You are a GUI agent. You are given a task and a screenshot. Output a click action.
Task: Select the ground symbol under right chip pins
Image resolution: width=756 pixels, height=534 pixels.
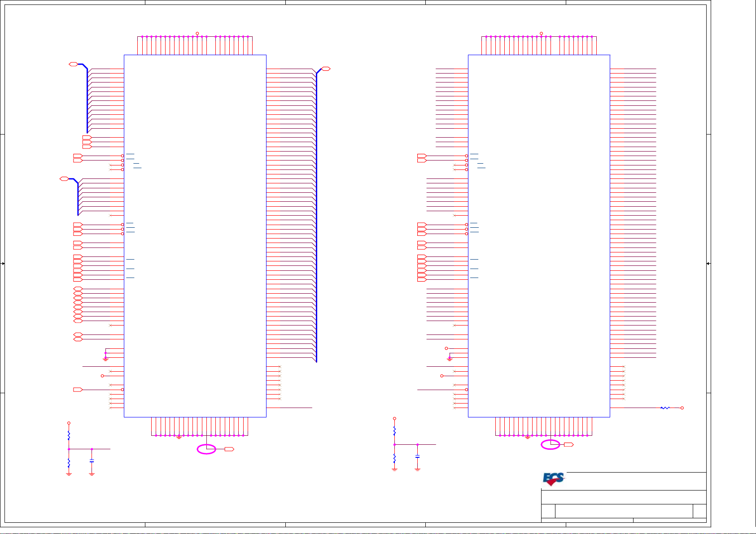pyautogui.click(x=528, y=437)
